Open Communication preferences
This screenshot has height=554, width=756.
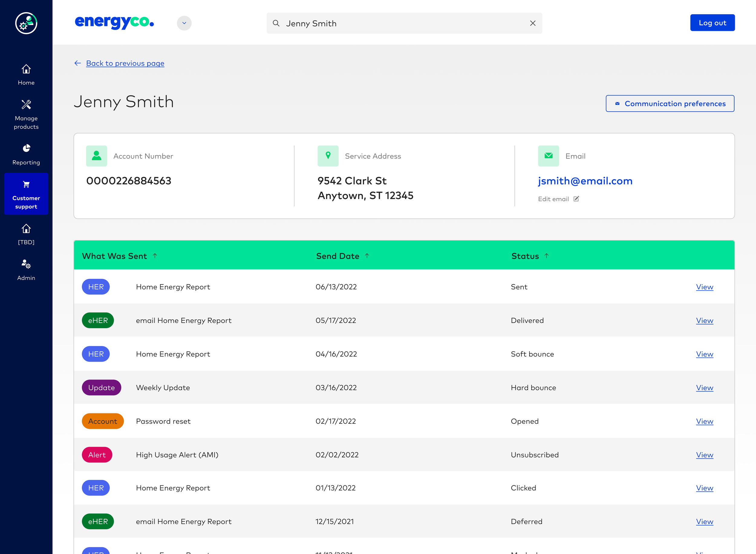670,104
